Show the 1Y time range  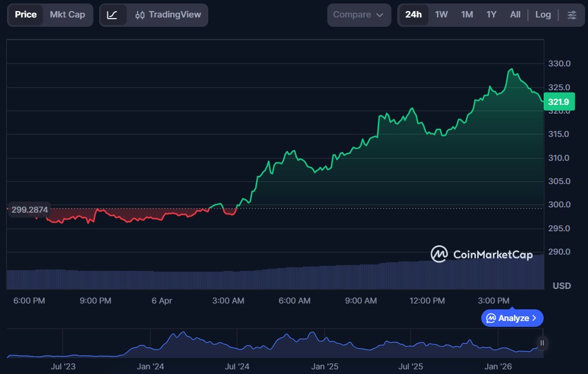click(x=491, y=15)
